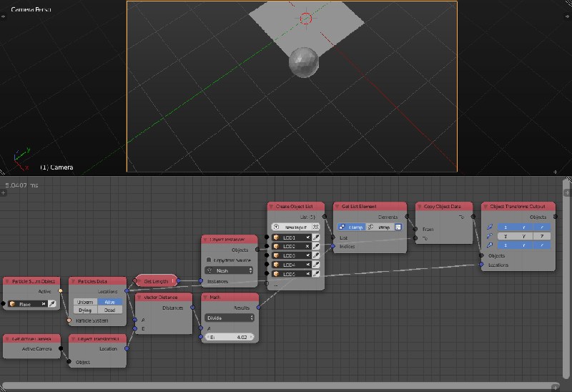Screen dimensions: 572x392
Task: Toggle the Dead particle filter
Action: (x=110, y=310)
